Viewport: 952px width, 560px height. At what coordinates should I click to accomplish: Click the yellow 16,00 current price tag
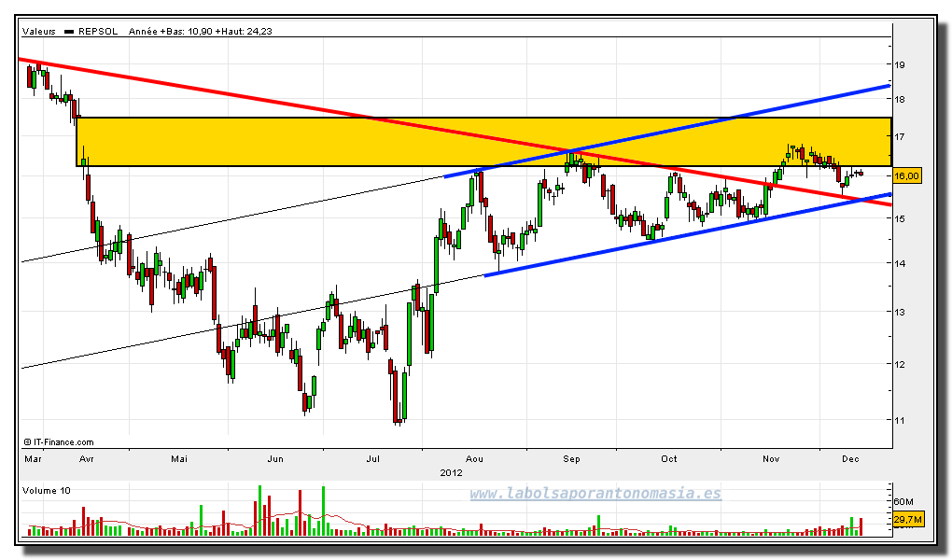coord(906,176)
